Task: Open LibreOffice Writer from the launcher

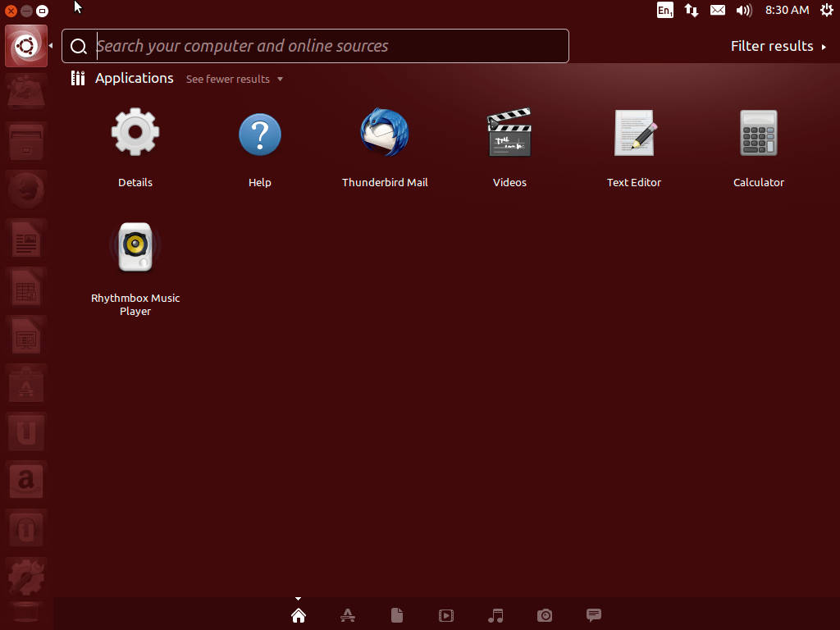Action: (x=26, y=239)
